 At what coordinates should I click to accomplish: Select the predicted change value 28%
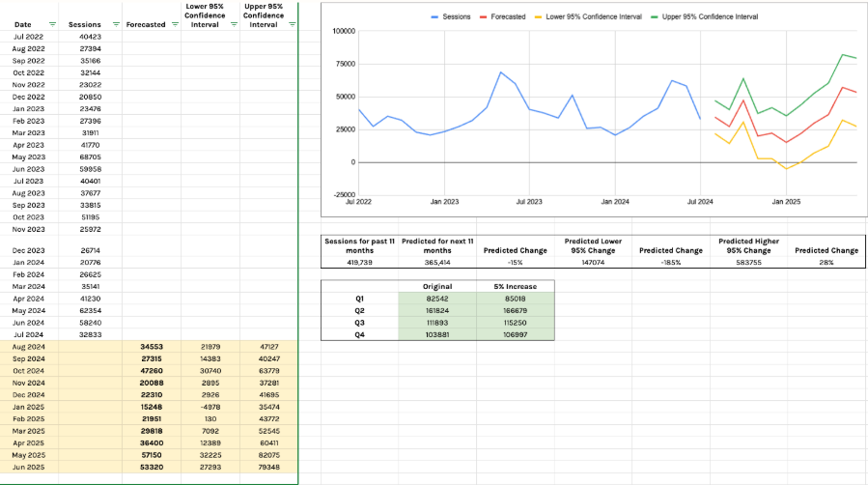[826, 263]
